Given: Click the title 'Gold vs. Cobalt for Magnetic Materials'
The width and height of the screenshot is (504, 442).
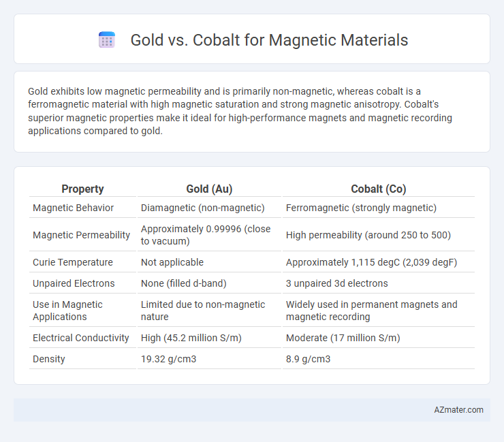Looking at the screenshot, I should (269, 40).
